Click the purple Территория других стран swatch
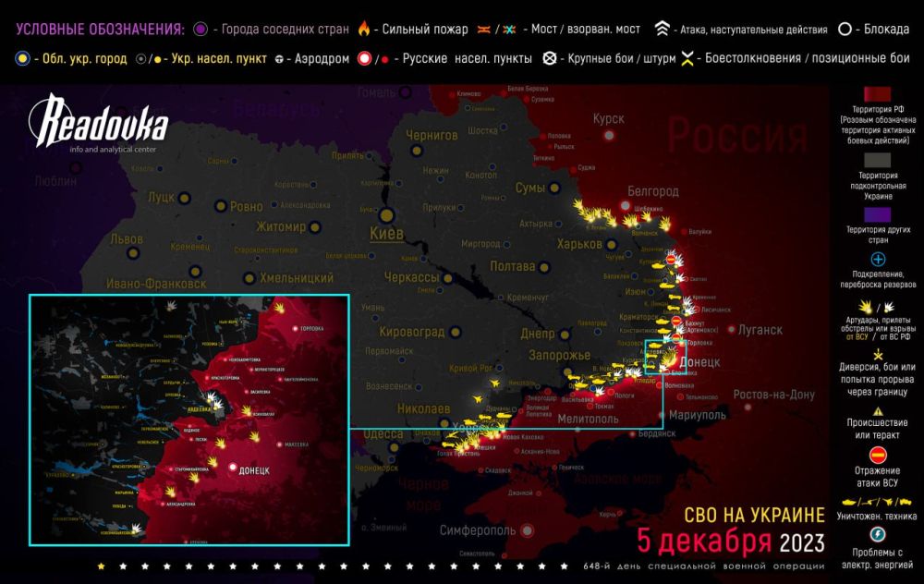The image size is (924, 584). coord(878,212)
